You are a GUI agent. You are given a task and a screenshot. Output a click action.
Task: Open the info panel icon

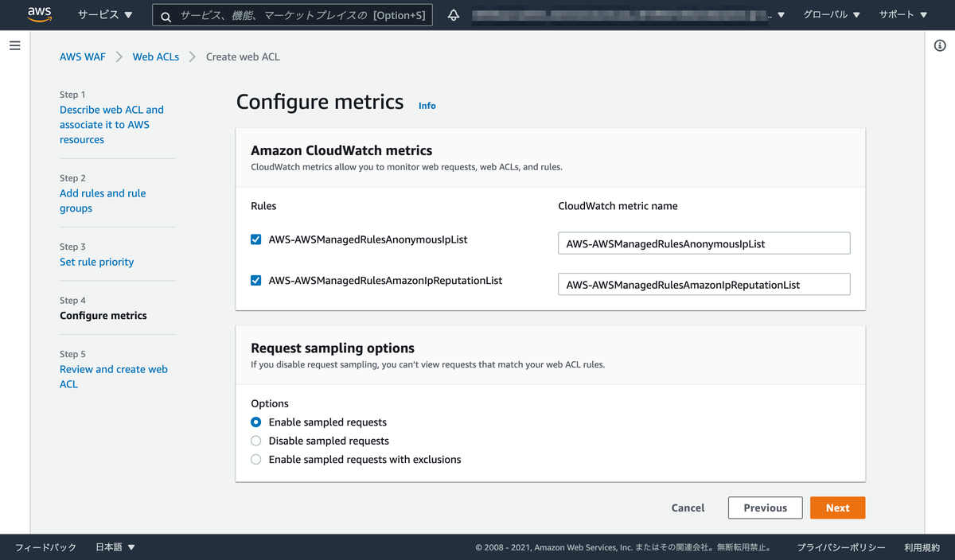coord(940,45)
